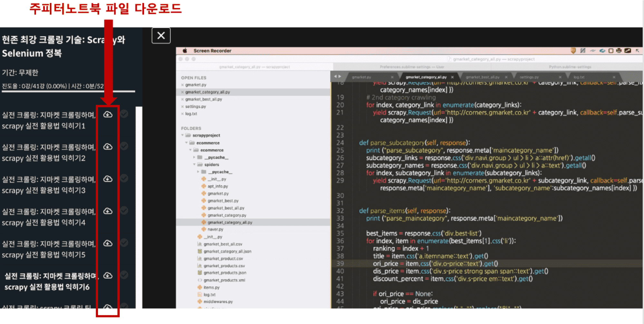The image size is (644, 324).
Task: Select items.py in the folder tree
Action: pyautogui.click(x=211, y=288)
